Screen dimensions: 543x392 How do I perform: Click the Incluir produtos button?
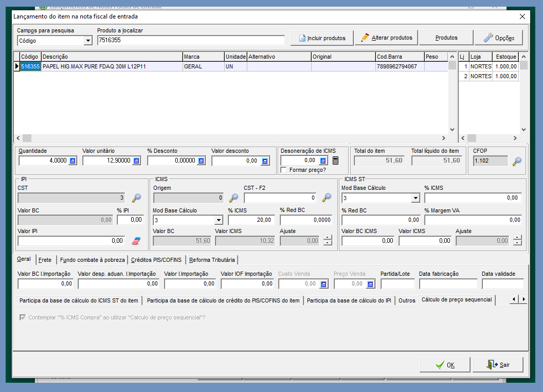point(322,38)
